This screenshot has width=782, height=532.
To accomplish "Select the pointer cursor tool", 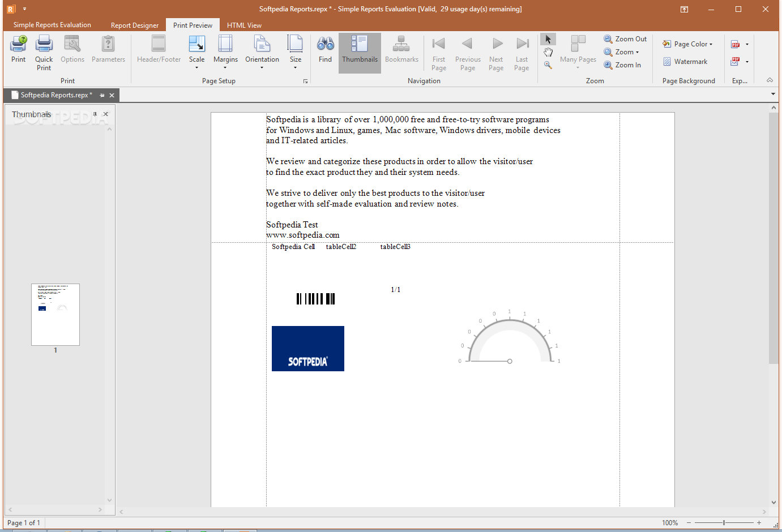I will click(548, 39).
